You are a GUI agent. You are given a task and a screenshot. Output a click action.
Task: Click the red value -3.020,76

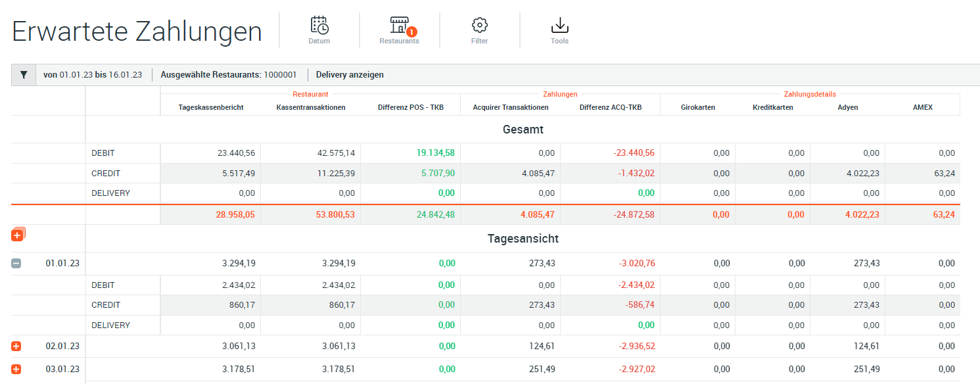click(636, 264)
